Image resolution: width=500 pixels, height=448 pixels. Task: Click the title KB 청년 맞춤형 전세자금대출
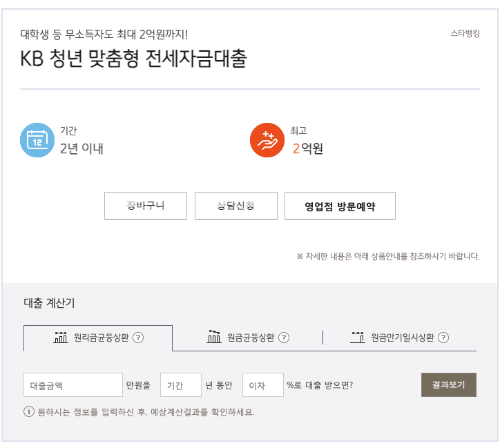133,58
